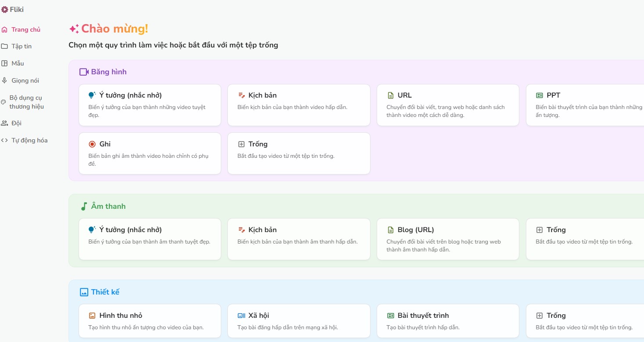Viewport: 644px width, 342px height.
Task: Click the Thiết kế image icon
Action: click(84, 292)
